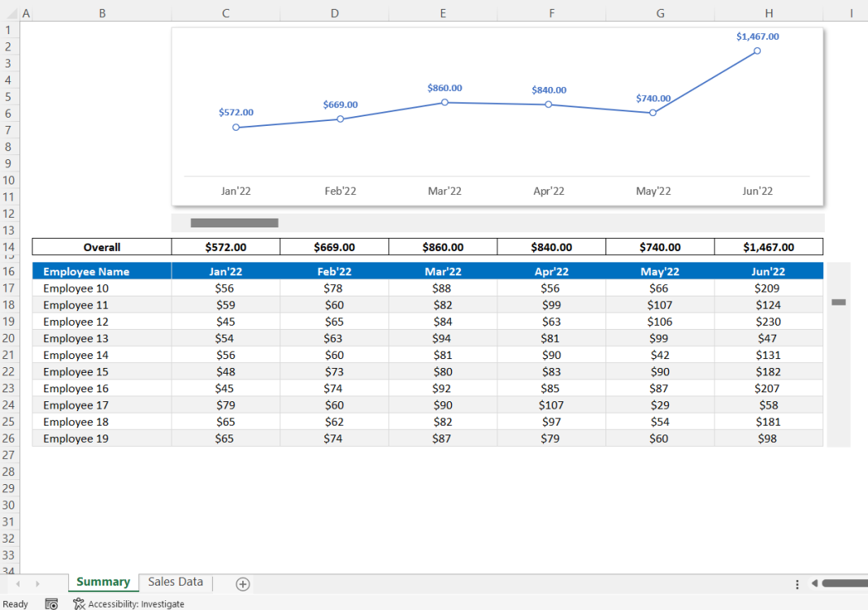Toggle macro recording in the status bar
The width and height of the screenshot is (868, 610).
(x=51, y=604)
